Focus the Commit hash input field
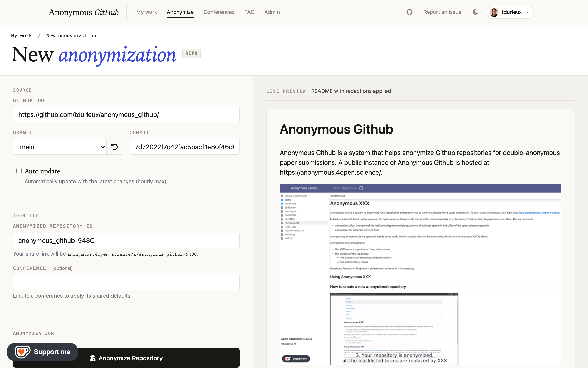588x368 pixels. click(185, 147)
